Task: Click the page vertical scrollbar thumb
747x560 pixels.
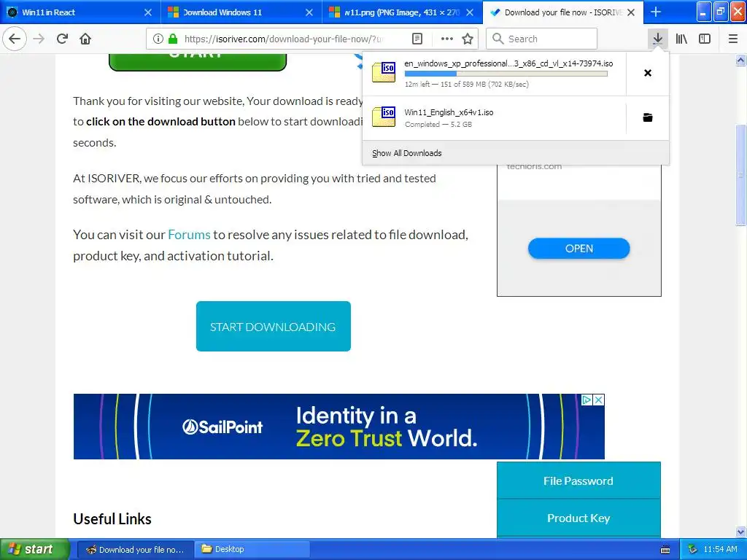Action: pyautogui.click(x=740, y=174)
